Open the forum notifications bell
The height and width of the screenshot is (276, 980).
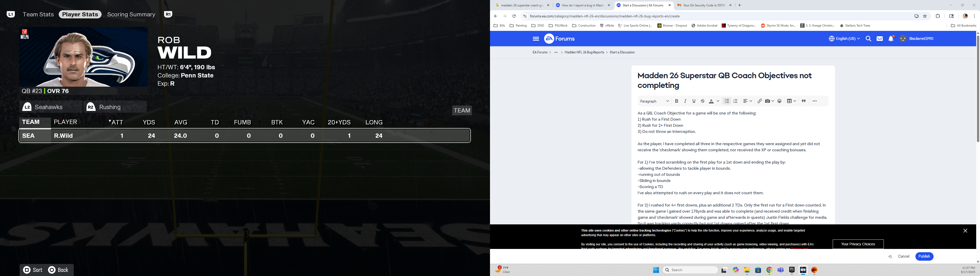891,39
